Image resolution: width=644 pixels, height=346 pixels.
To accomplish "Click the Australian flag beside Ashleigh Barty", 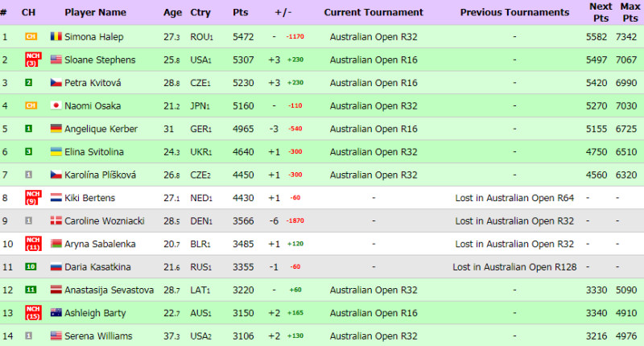I will [x=56, y=313].
